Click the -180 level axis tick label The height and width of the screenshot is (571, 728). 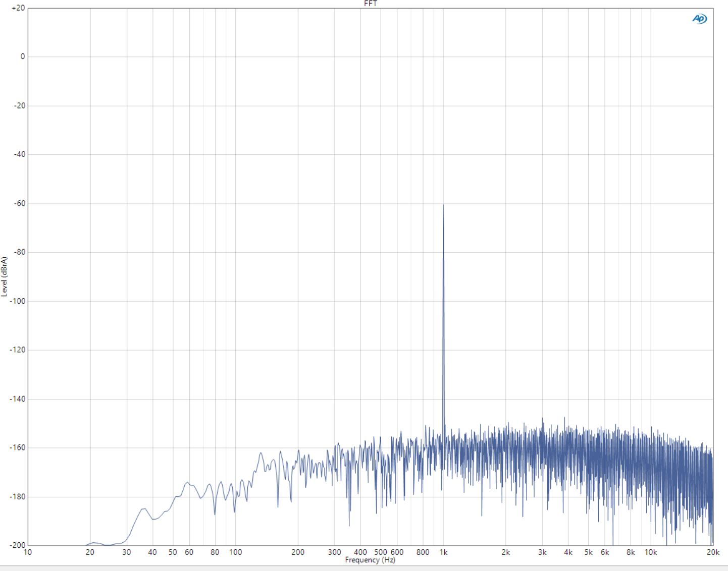click(x=18, y=497)
